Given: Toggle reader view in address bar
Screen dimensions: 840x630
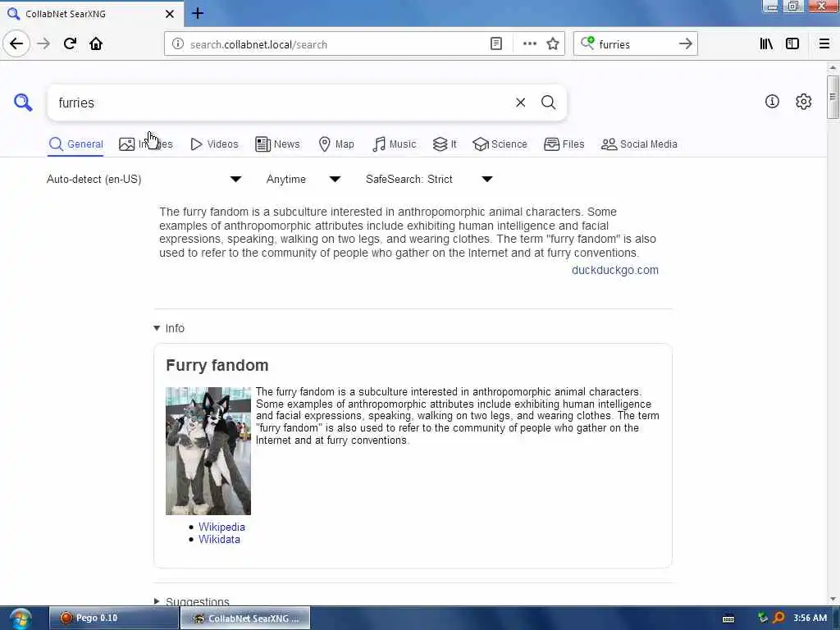Looking at the screenshot, I should tap(496, 44).
